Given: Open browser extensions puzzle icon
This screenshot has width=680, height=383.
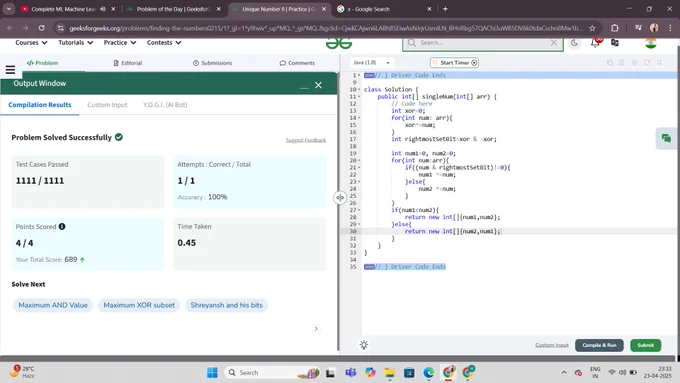Looking at the screenshot, I should point(615,28).
